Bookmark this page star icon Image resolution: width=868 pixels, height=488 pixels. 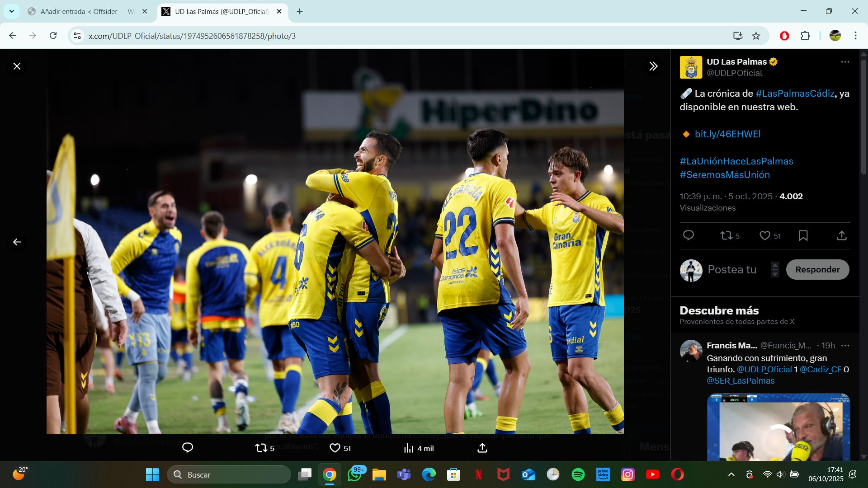pos(756,36)
